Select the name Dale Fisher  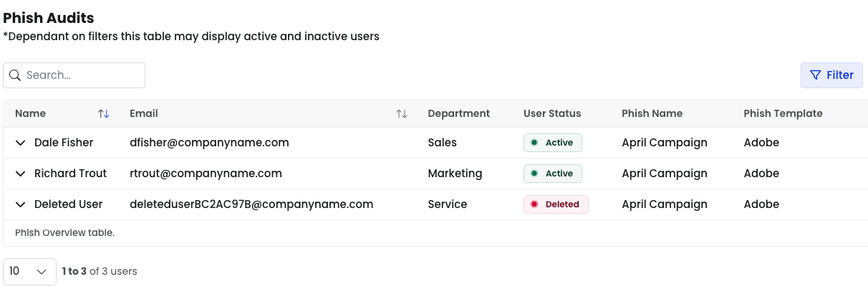(x=64, y=143)
